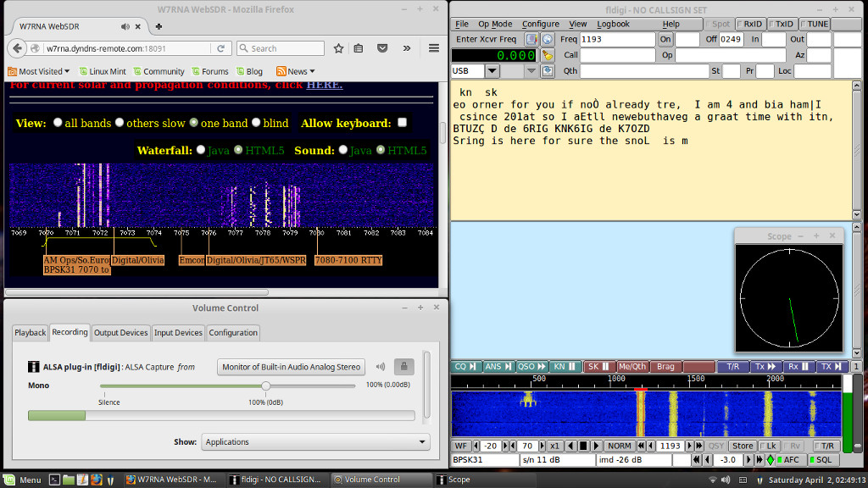Image resolution: width=868 pixels, height=488 pixels.
Task: Select the 'all bands' view radio button
Action: coord(58,123)
